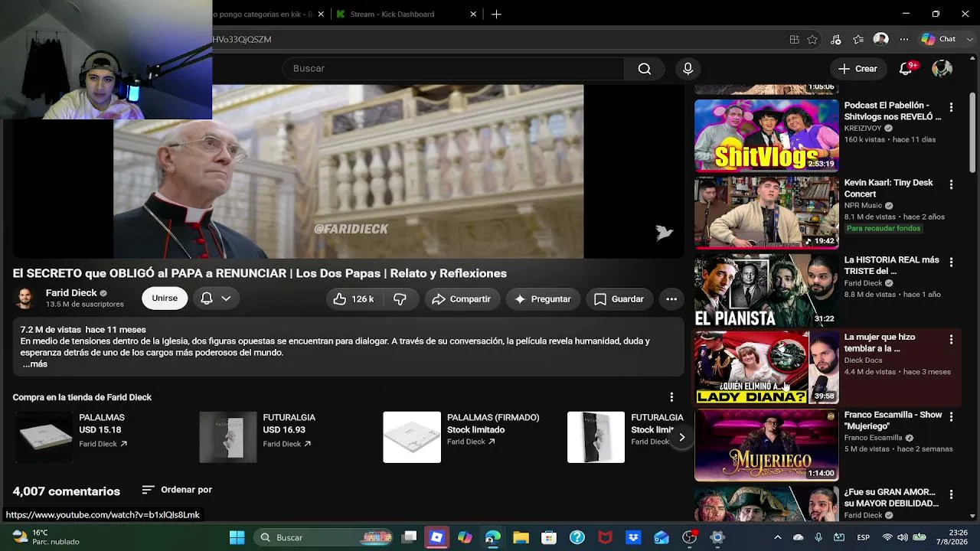Open options for Kevin Kaarl Tiny Desk video
The image size is (980, 551).
951,184
